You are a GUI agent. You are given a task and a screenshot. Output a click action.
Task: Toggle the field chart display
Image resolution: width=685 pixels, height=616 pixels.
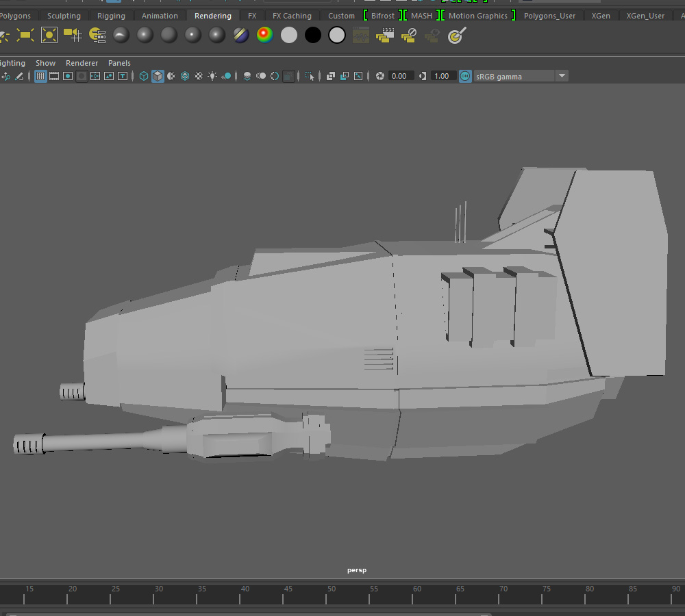point(95,77)
